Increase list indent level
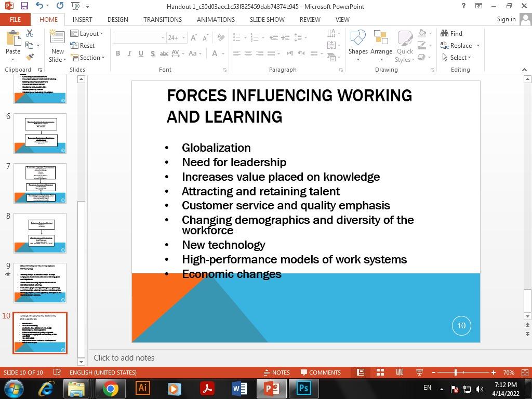 tap(285, 37)
